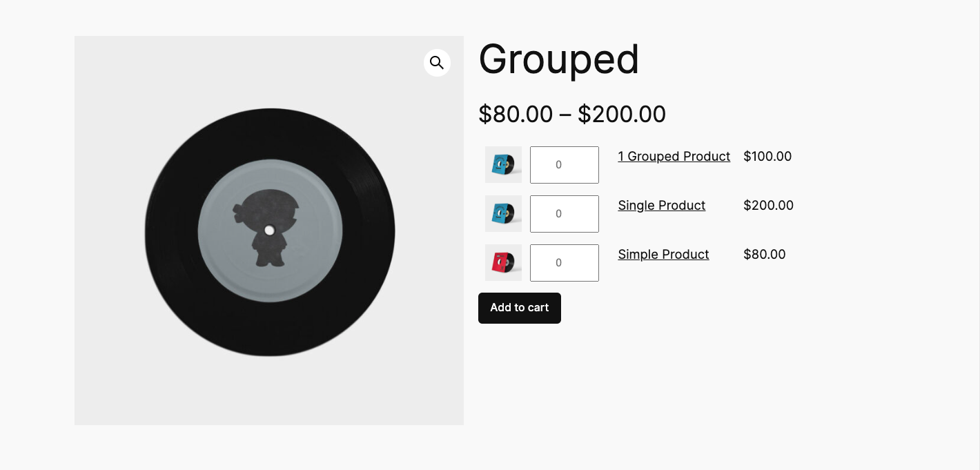This screenshot has width=980, height=470.
Task: Click the red Simple Product thumbnail
Action: point(503,262)
